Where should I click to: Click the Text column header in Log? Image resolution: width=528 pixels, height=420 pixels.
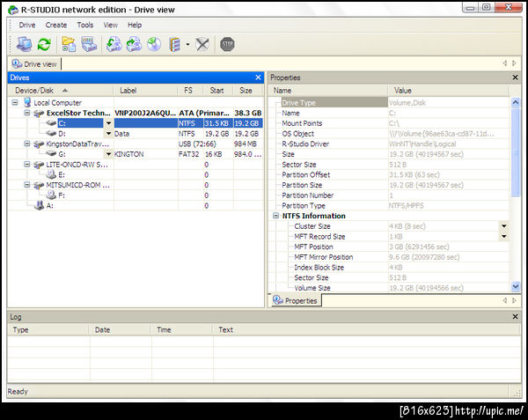click(x=366, y=329)
